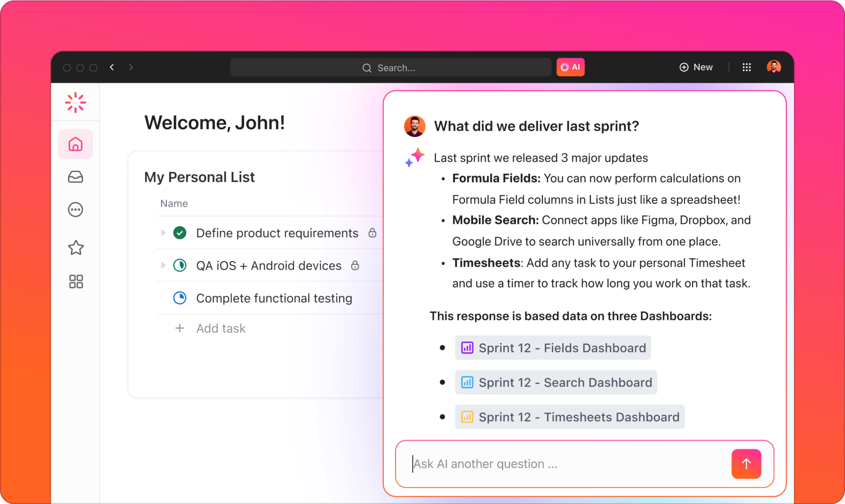This screenshot has height=504, width=845.
Task: Expand the Define product requirements task
Action: point(163,233)
